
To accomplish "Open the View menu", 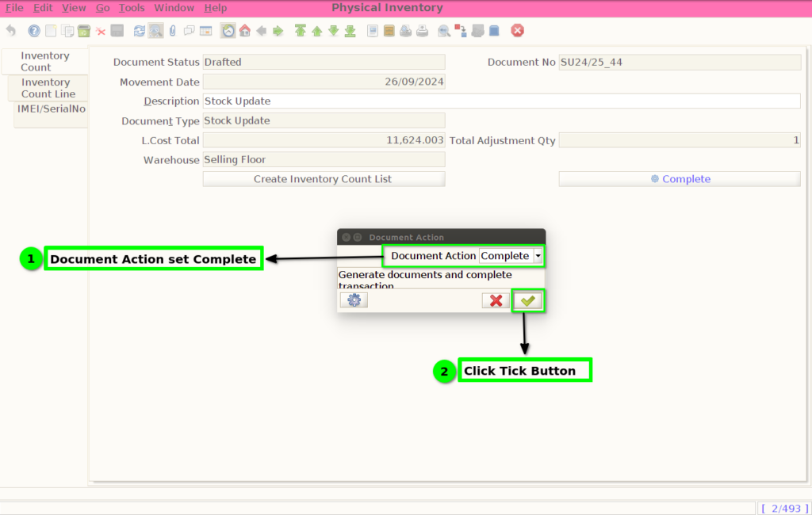I will (74, 8).
